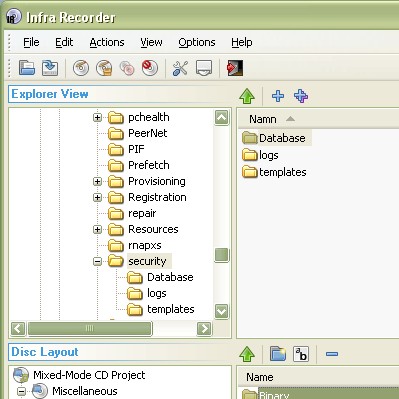This screenshot has height=399, width=399.
Task: Select PeerNet folder in tree
Action: tap(147, 133)
